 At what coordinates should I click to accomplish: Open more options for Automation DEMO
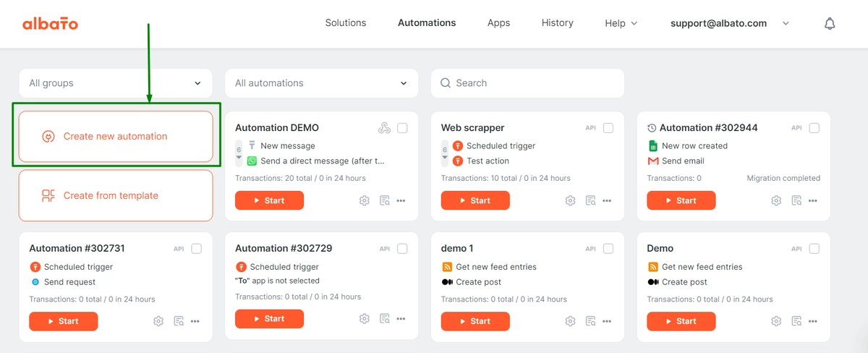coord(401,200)
